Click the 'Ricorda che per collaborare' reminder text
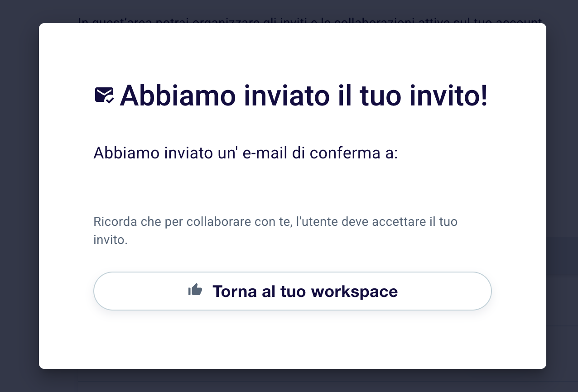The width and height of the screenshot is (578, 392). click(x=275, y=231)
